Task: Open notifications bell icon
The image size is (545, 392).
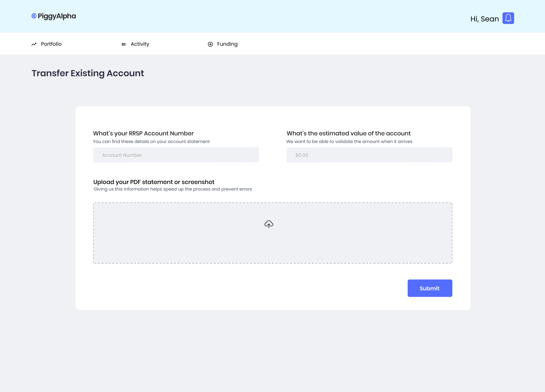Action: (508, 18)
